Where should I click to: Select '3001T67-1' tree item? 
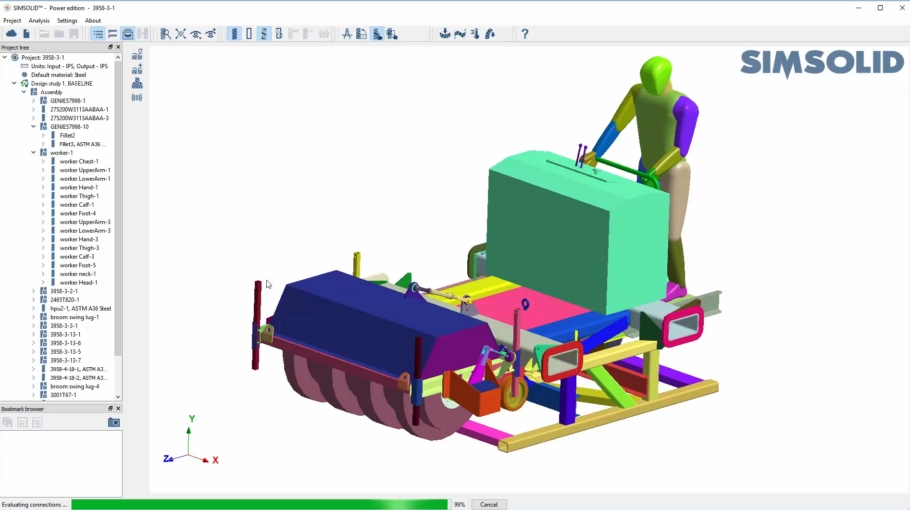63,395
